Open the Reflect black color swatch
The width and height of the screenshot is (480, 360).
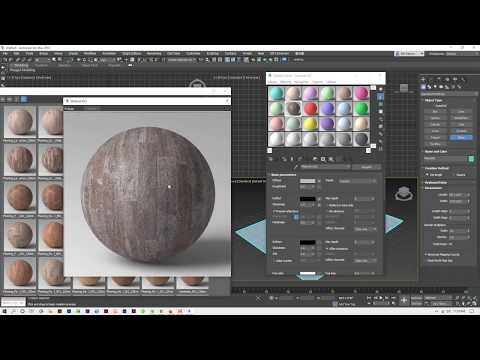307,199
